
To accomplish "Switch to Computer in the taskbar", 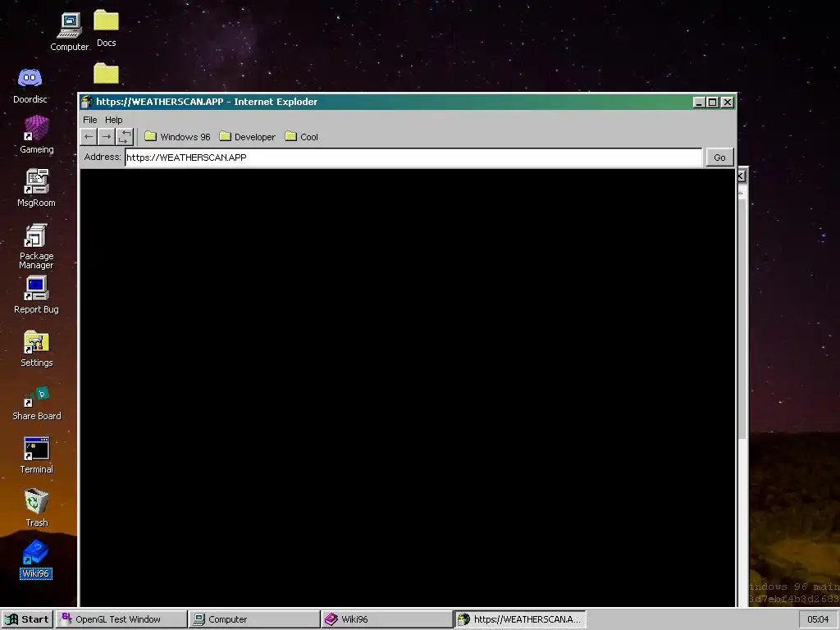I will click(x=254, y=619).
